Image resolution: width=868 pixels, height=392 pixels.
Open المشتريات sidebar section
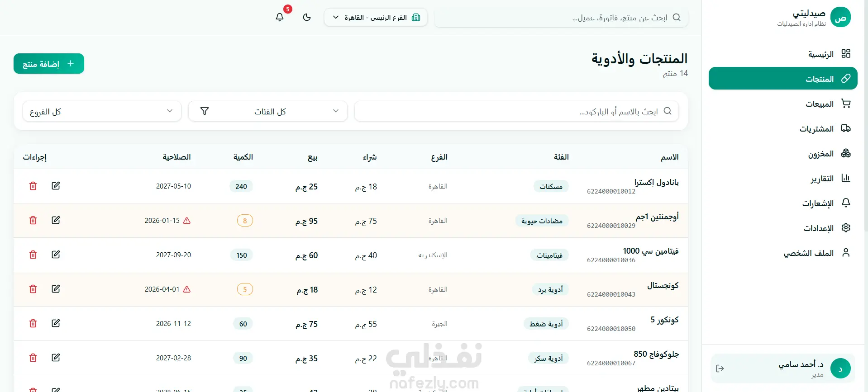coord(783,128)
